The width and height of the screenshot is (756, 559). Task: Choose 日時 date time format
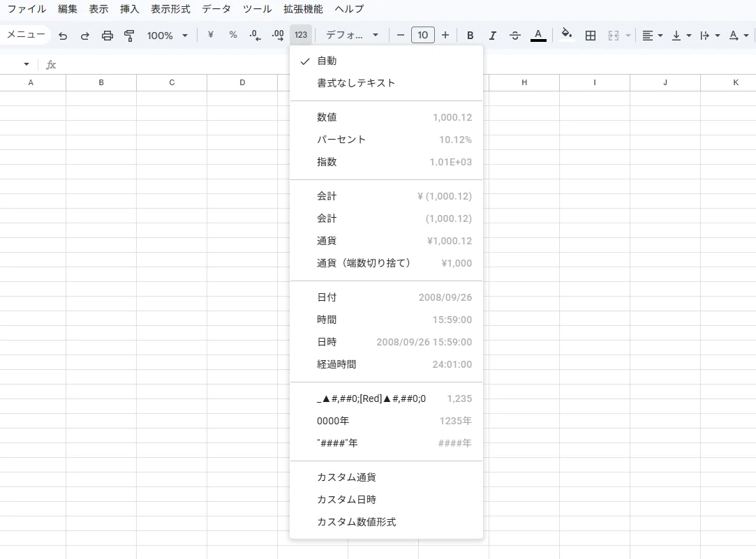(386, 342)
